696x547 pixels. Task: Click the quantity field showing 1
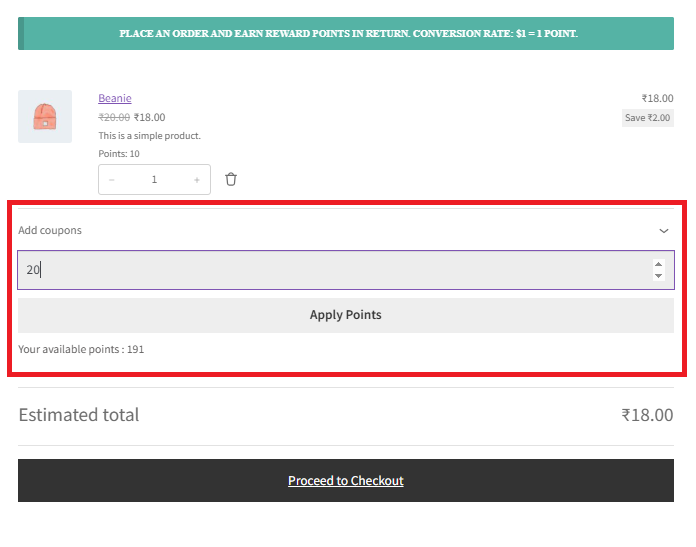154,180
